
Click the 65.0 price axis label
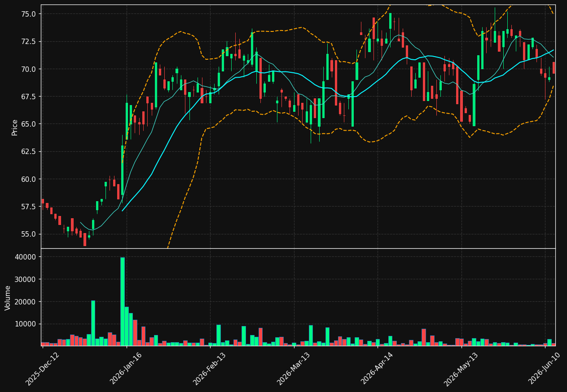pos(28,124)
